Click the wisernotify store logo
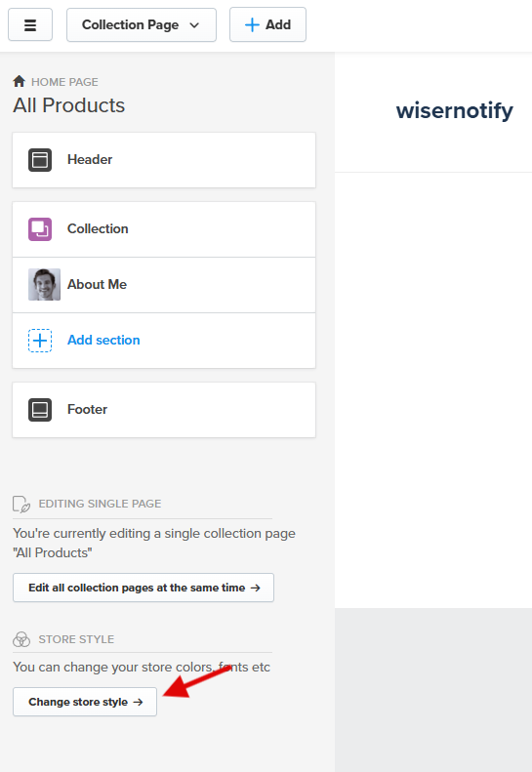This screenshot has height=772, width=532. click(454, 110)
